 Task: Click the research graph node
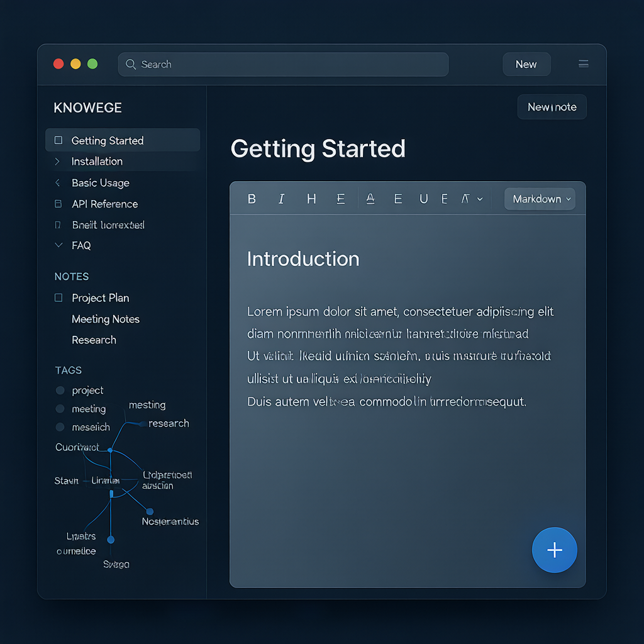click(142, 424)
